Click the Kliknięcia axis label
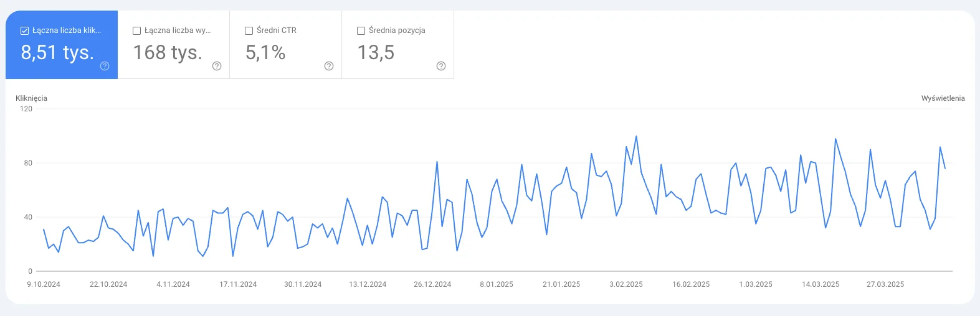The image size is (980, 316). [31, 98]
